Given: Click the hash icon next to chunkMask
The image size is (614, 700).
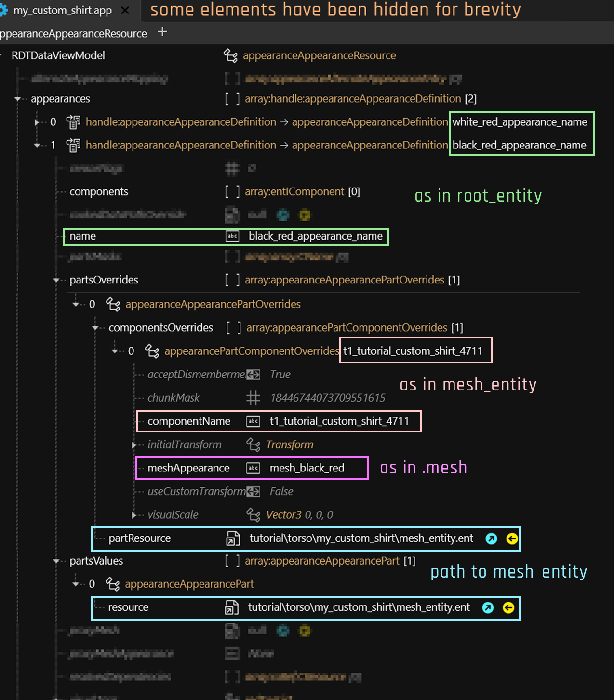Looking at the screenshot, I should point(253,398).
